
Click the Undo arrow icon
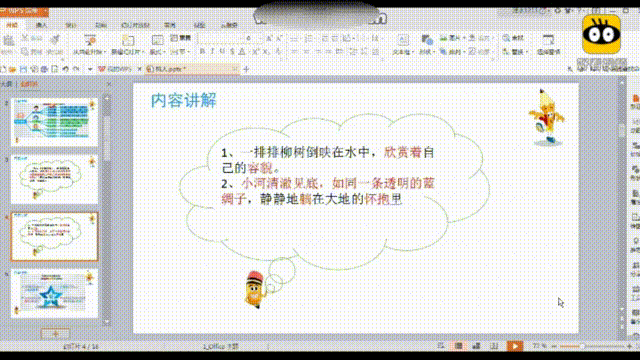tap(65, 69)
